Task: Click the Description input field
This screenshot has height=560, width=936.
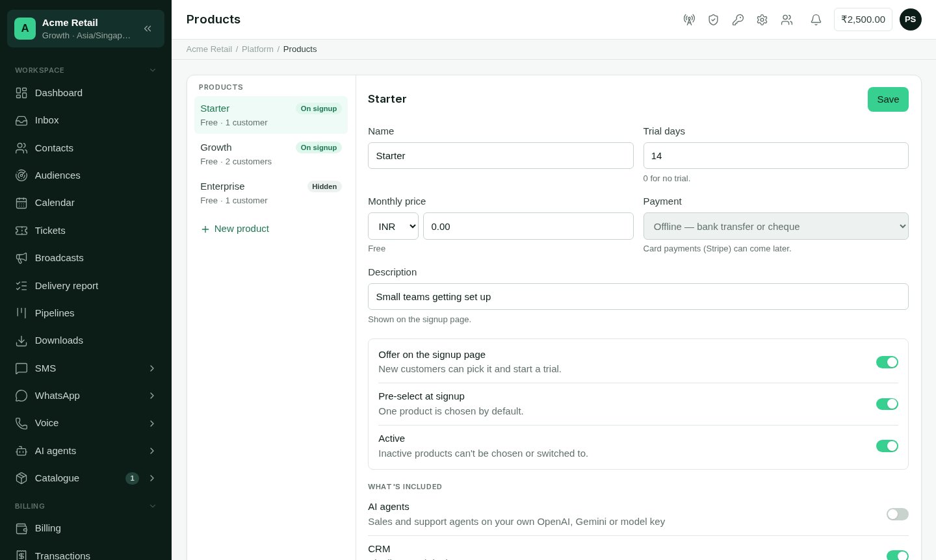Action: (x=638, y=297)
